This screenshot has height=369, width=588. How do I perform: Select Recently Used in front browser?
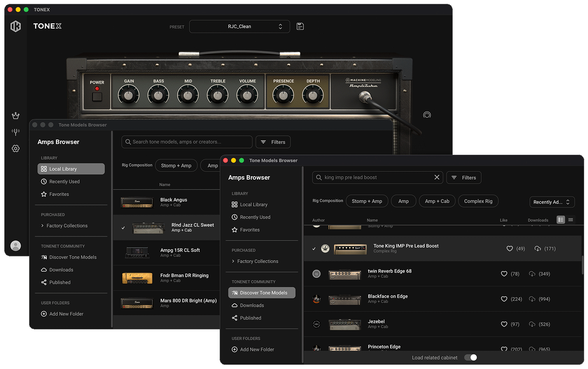point(262,217)
